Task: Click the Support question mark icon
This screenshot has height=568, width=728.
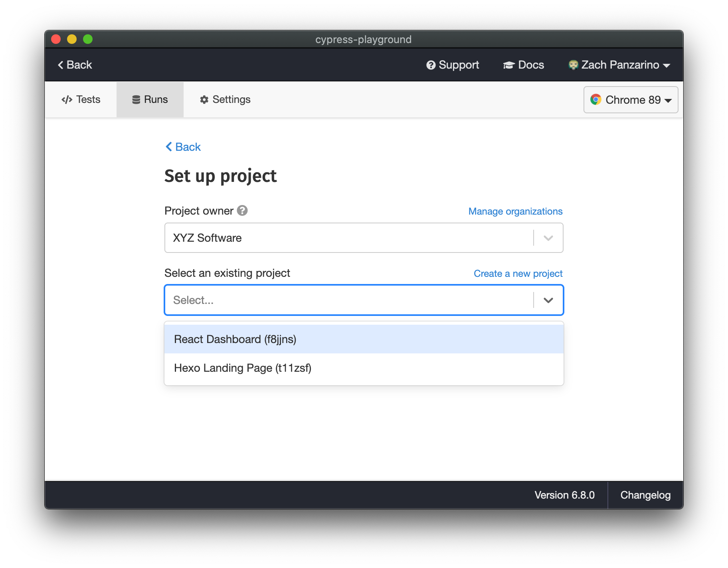Action: (431, 65)
